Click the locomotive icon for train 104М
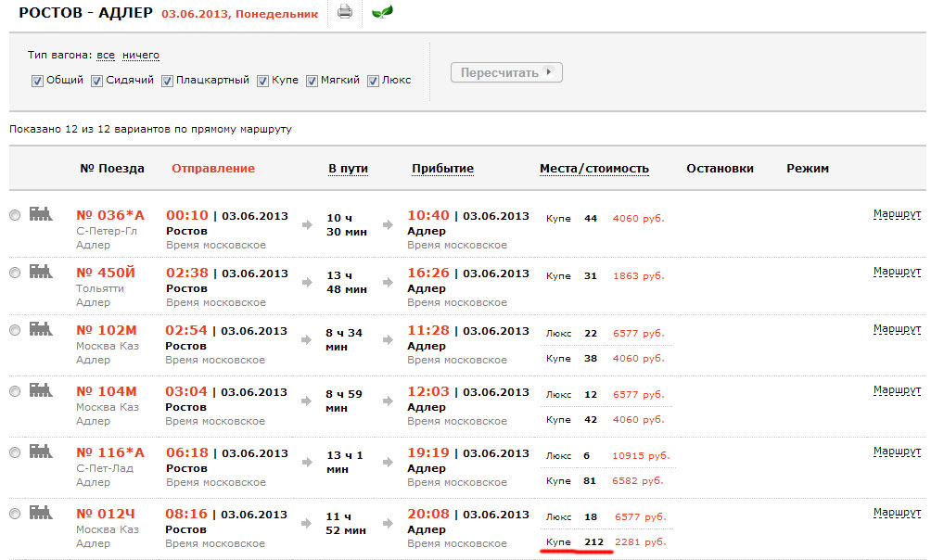This screenshot has width=931, height=560. (42, 390)
